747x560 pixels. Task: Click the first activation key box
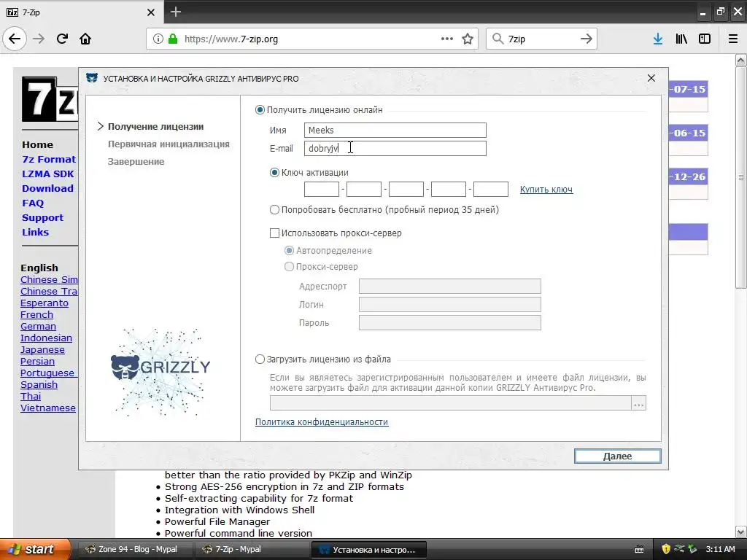pos(322,189)
